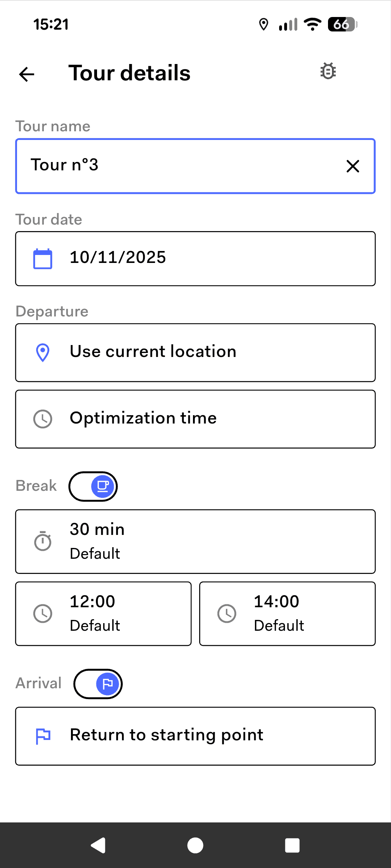Open the Optimization time option

click(195, 419)
